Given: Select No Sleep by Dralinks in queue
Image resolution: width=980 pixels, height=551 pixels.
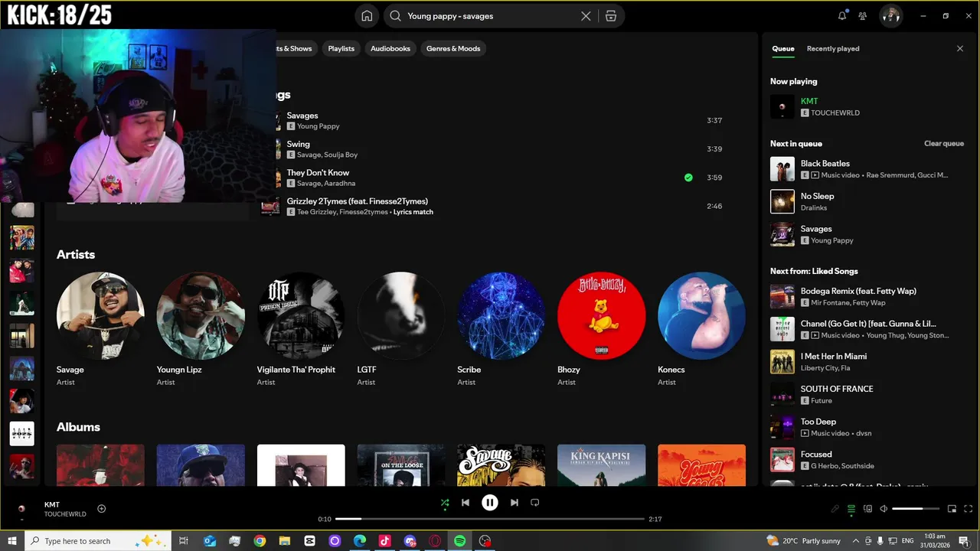Looking at the screenshot, I should coord(867,201).
